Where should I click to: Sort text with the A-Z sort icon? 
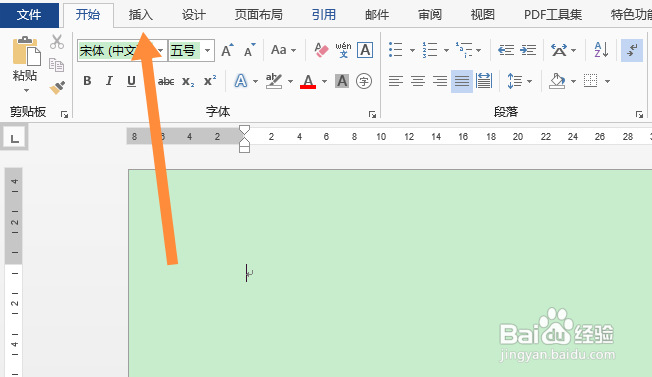601,50
